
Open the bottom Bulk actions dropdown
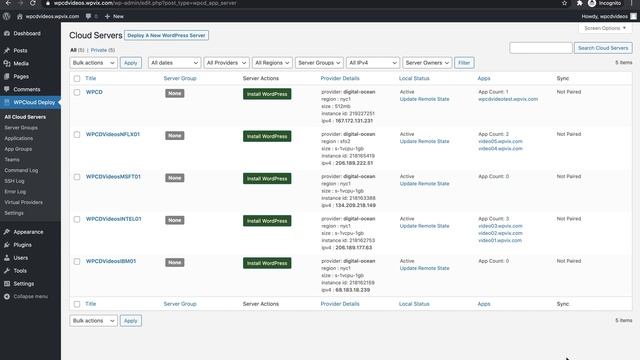point(93,321)
